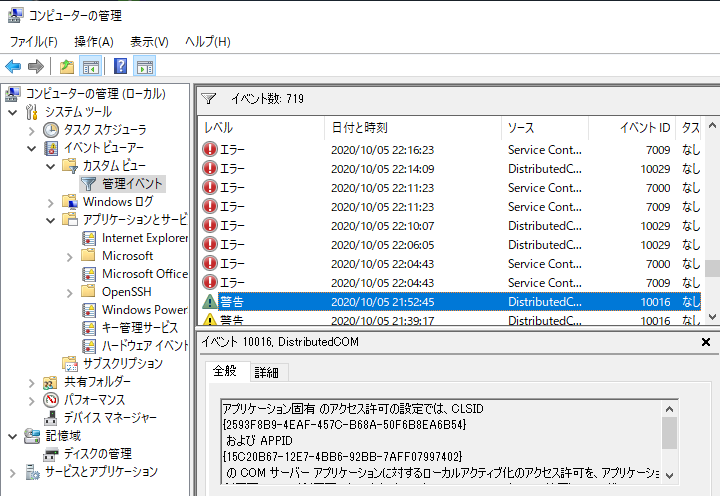Click the Up one level folder icon
Screen dimensions: 720x496
point(66,67)
